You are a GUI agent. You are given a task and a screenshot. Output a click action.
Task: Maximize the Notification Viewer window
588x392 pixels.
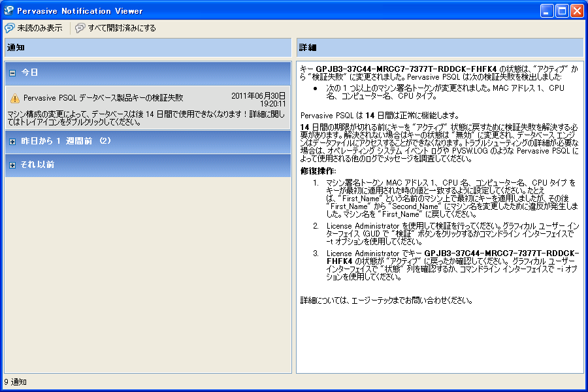[x=563, y=10]
